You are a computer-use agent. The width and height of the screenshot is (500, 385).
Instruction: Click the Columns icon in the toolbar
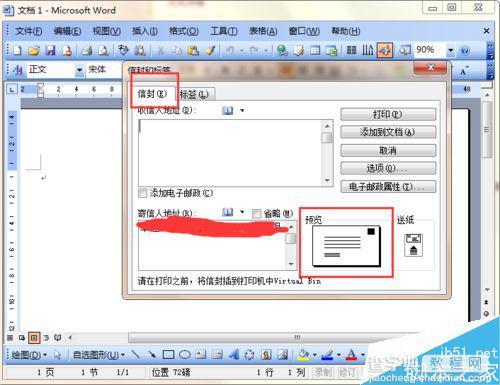click(351, 50)
